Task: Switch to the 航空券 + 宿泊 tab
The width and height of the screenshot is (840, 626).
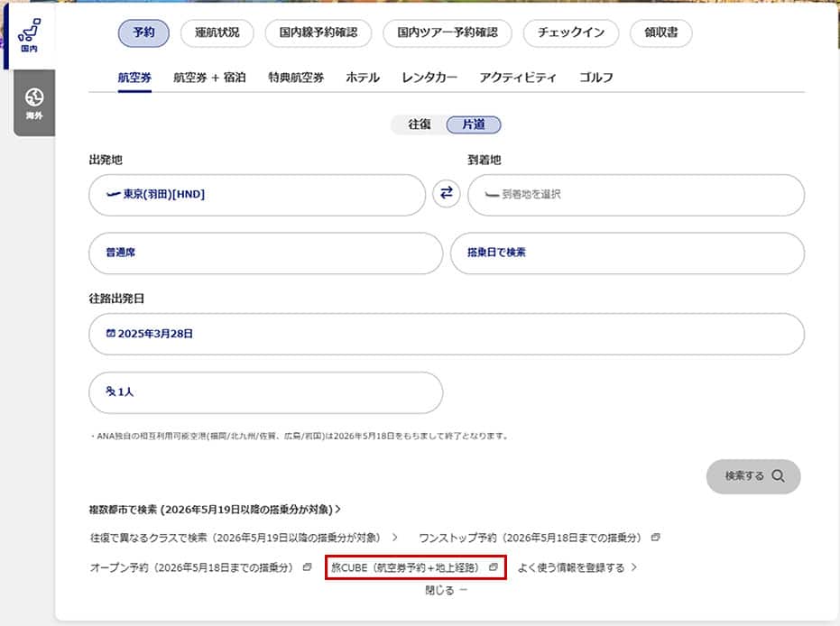Action: click(209, 78)
